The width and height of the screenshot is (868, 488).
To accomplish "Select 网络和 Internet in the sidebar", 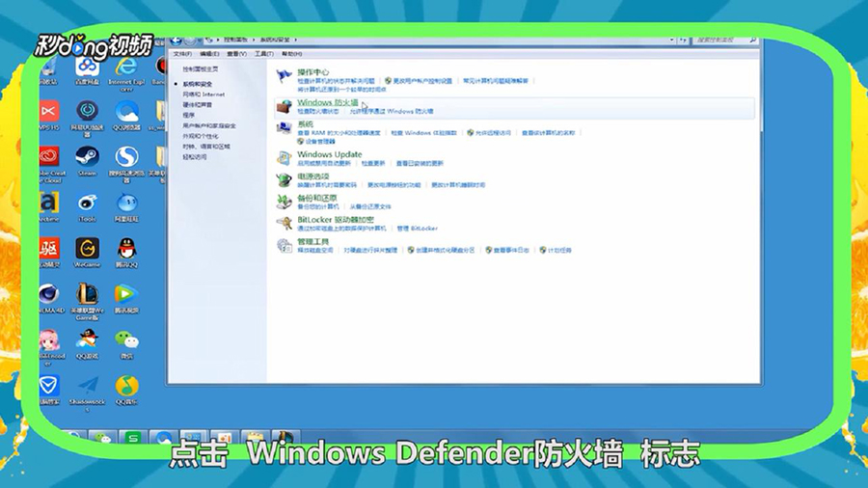I will point(203,95).
